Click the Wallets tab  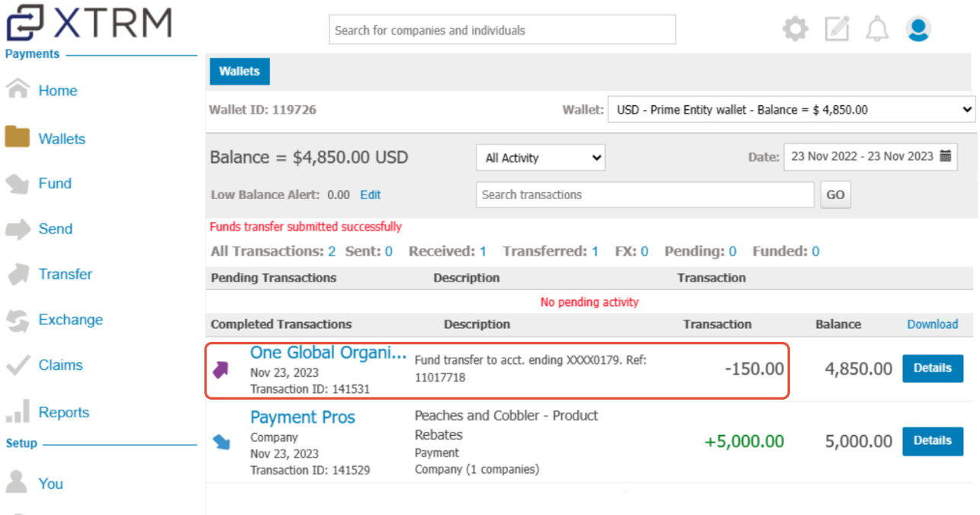(239, 71)
